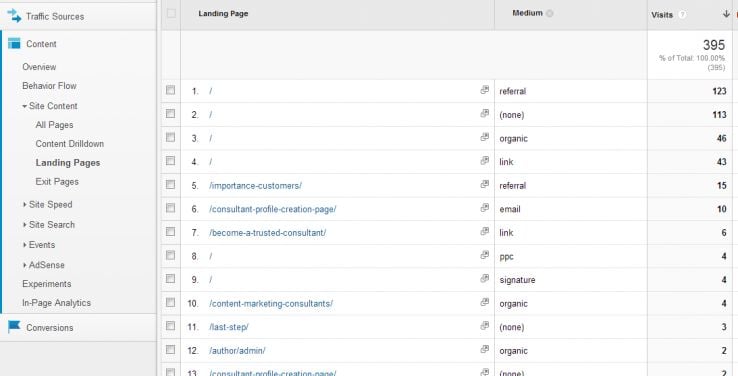The image size is (738, 376).
Task: Check the box for row 1 referral
Action: pos(170,90)
